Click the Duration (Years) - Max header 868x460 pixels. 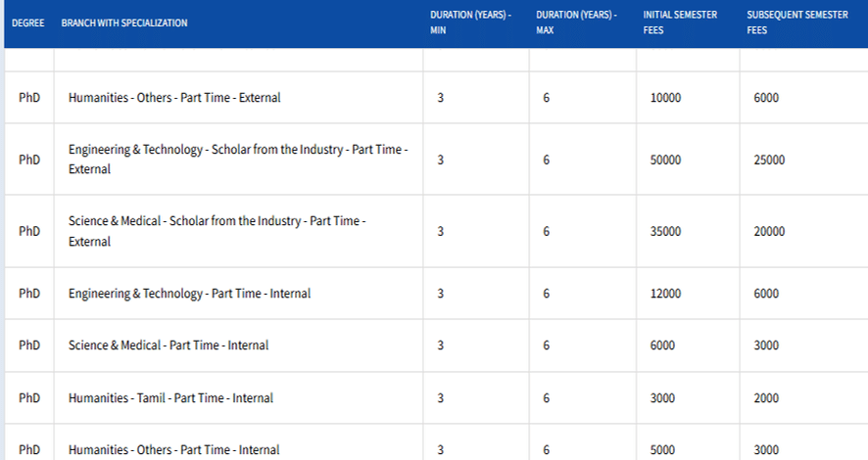(576, 23)
